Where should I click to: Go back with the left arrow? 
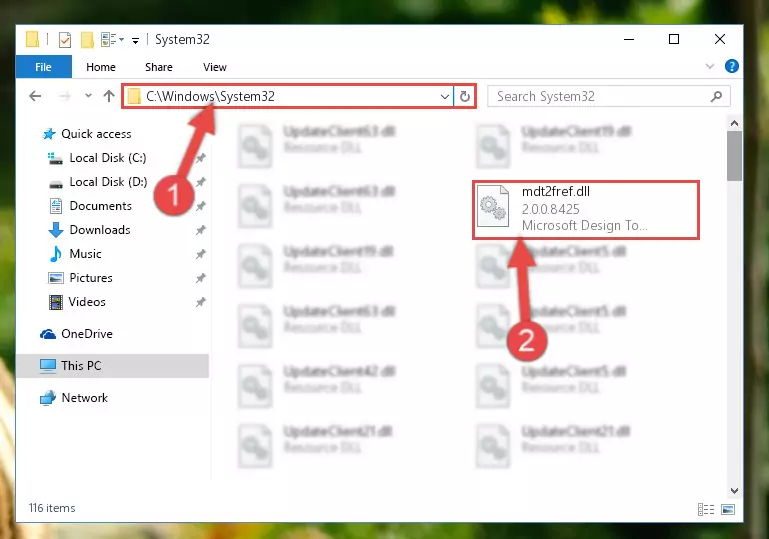point(35,96)
